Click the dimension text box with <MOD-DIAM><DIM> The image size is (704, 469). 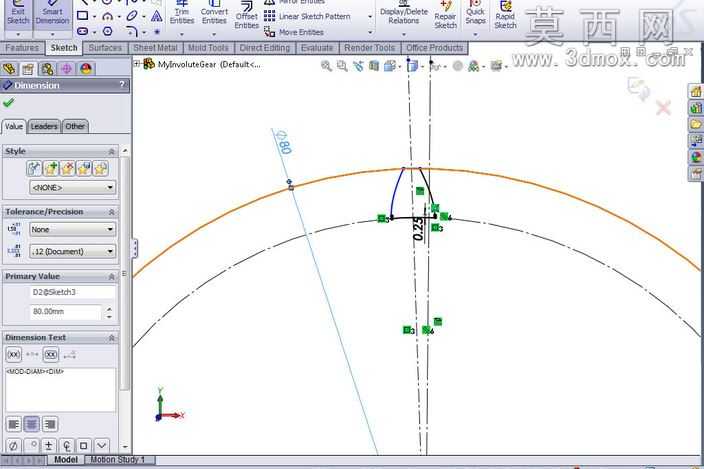(x=60, y=390)
